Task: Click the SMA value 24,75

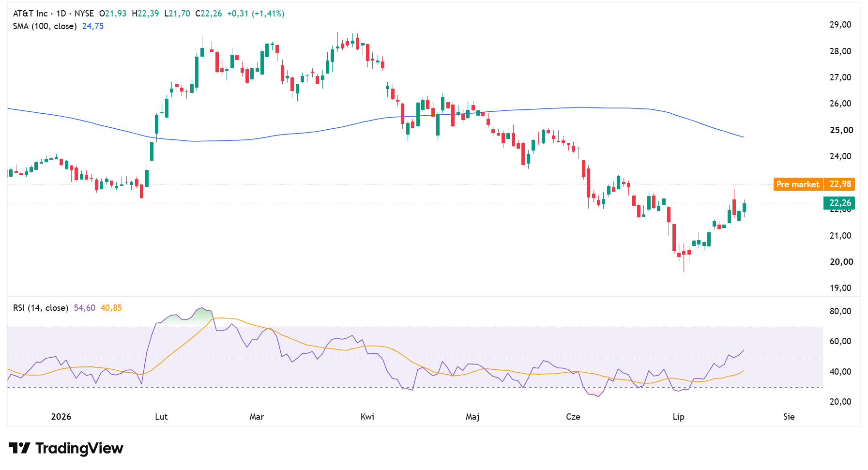Action: click(93, 26)
